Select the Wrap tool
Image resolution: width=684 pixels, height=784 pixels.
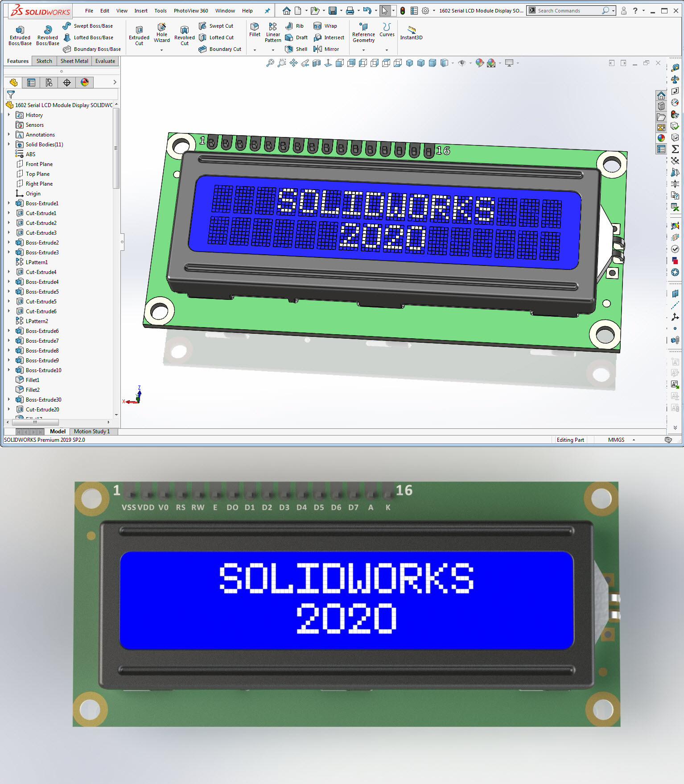325,26
